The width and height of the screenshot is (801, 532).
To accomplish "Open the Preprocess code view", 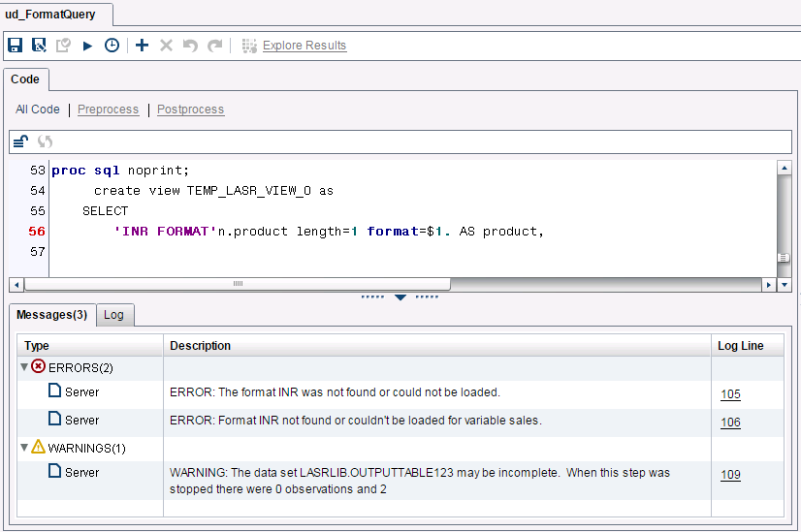I will [108, 110].
